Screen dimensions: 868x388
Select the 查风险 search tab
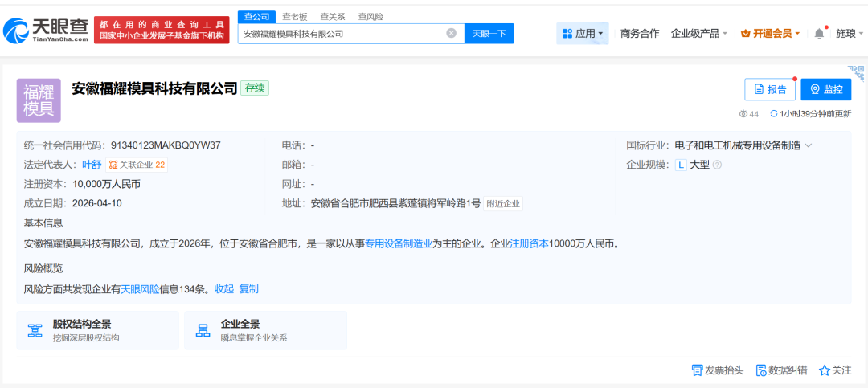tap(371, 17)
